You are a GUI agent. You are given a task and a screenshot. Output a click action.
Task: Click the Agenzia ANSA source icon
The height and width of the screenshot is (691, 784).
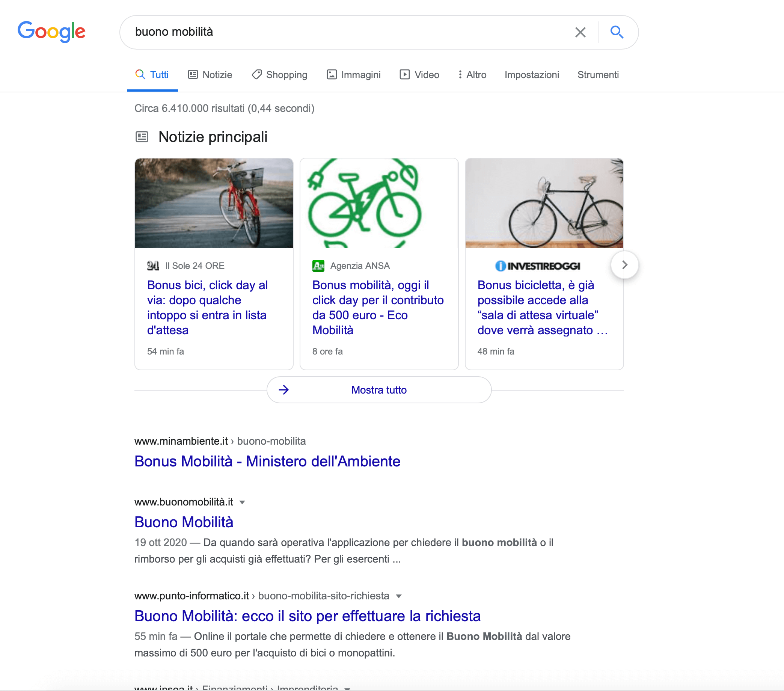pos(318,266)
